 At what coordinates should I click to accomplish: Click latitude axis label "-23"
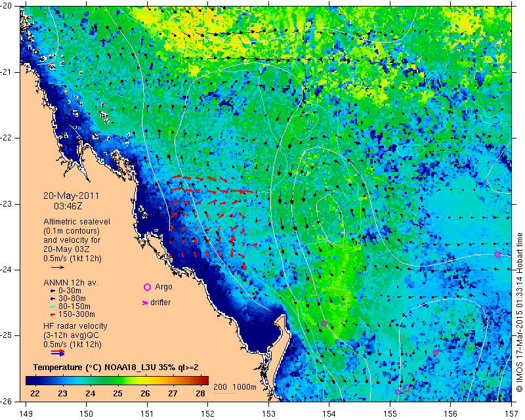tap(7, 204)
